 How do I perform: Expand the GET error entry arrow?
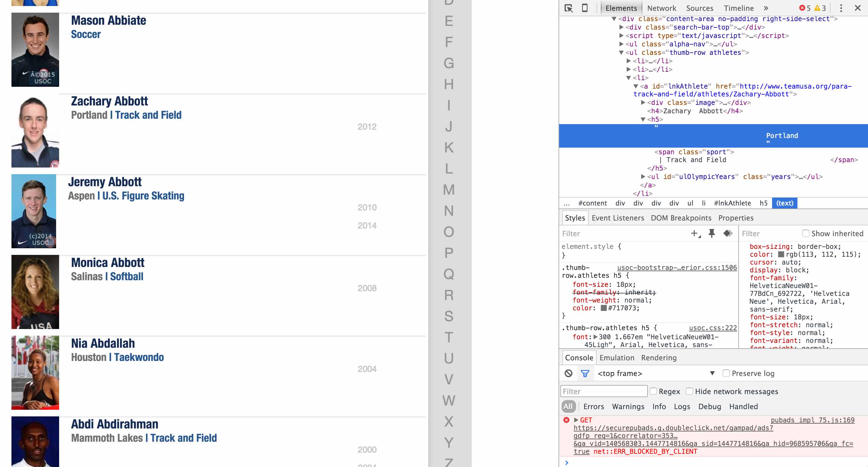[576, 420]
